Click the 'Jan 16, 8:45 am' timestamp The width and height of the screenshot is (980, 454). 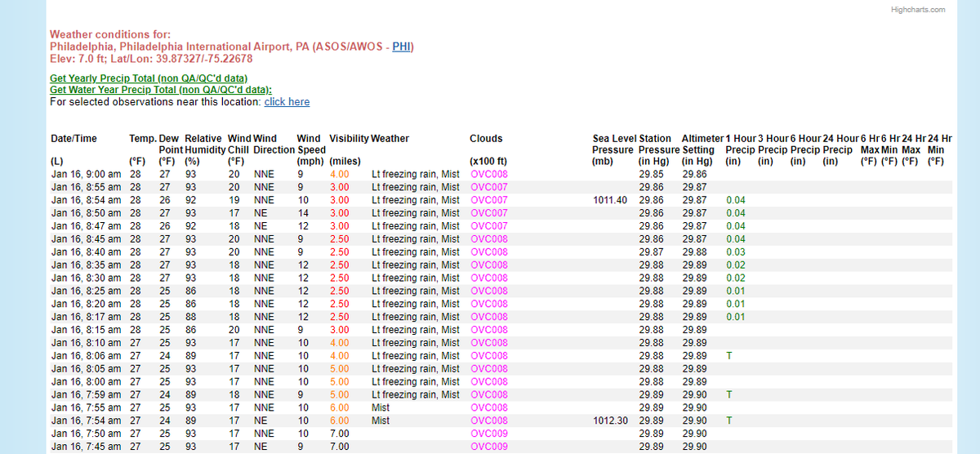tap(86, 239)
